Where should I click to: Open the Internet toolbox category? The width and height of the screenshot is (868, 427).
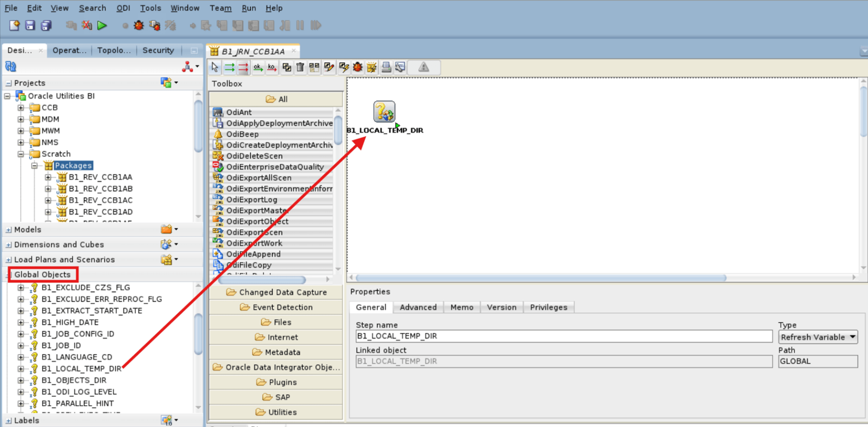click(276, 338)
